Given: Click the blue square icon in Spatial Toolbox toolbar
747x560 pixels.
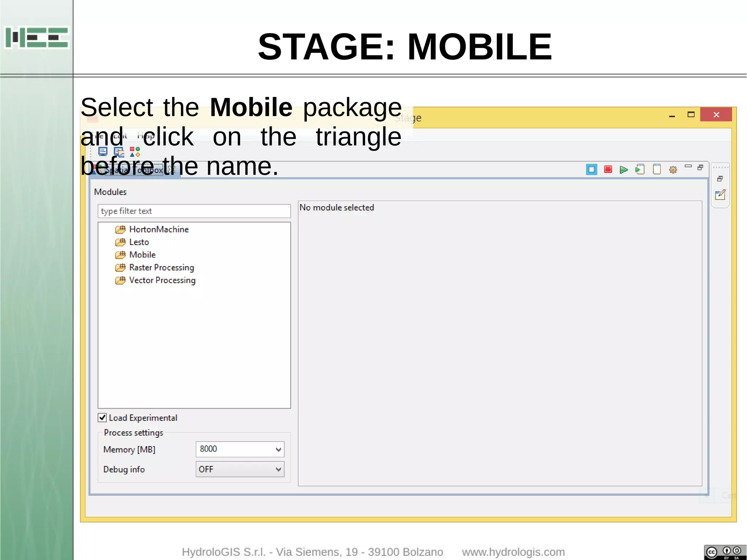Looking at the screenshot, I should 591,169.
